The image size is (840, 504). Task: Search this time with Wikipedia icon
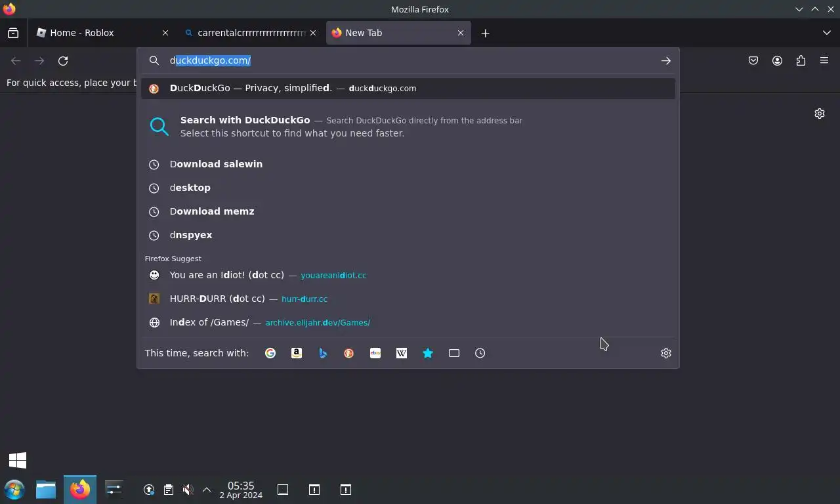(x=402, y=353)
